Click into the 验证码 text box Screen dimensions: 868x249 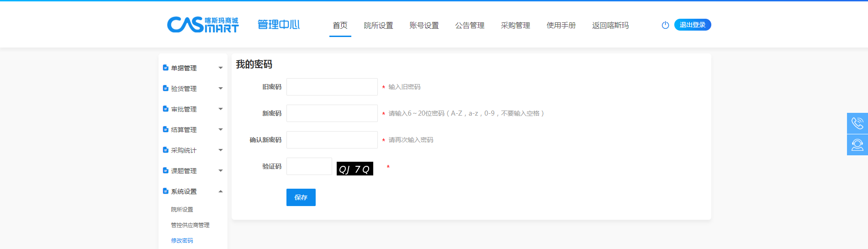click(x=309, y=166)
